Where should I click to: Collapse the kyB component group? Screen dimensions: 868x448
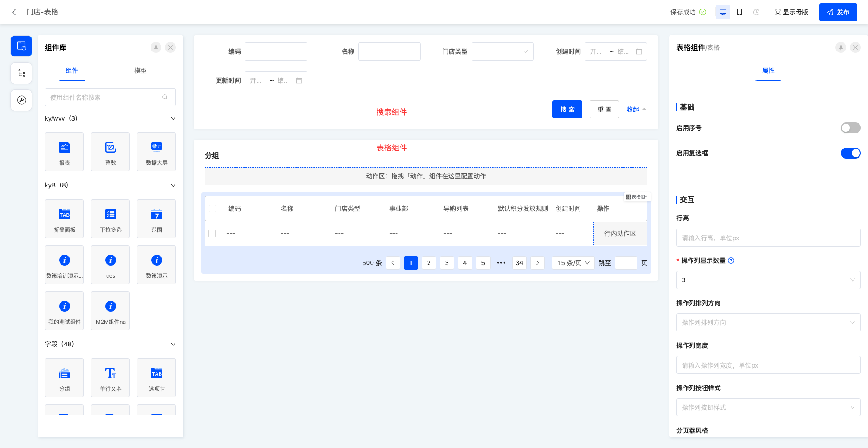pyautogui.click(x=173, y=185)
